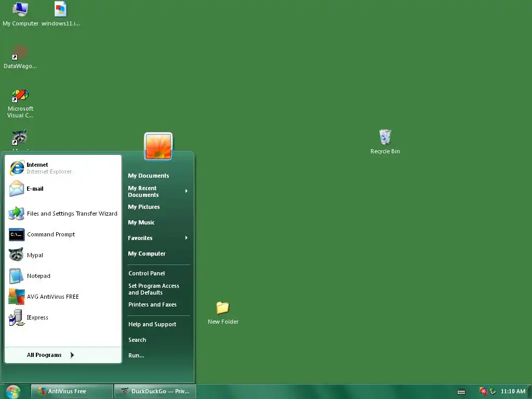Click the 11:10 AM clock
This screenshot has width=532, height=399.
coord(513,391)
